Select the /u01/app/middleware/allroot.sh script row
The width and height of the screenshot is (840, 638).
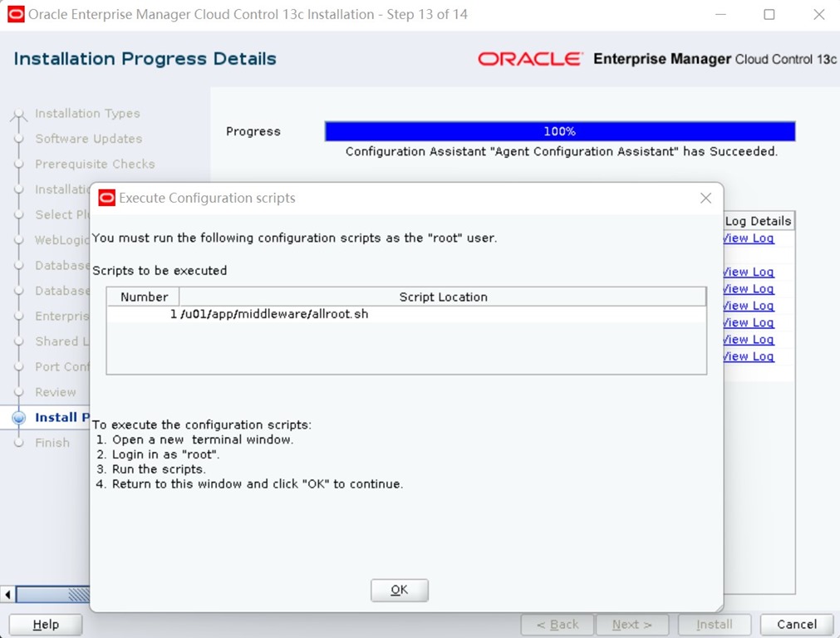(x=406, y=314)
